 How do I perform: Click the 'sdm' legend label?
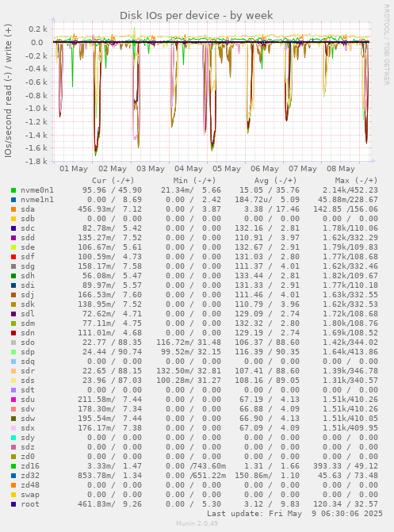(28, 323)
